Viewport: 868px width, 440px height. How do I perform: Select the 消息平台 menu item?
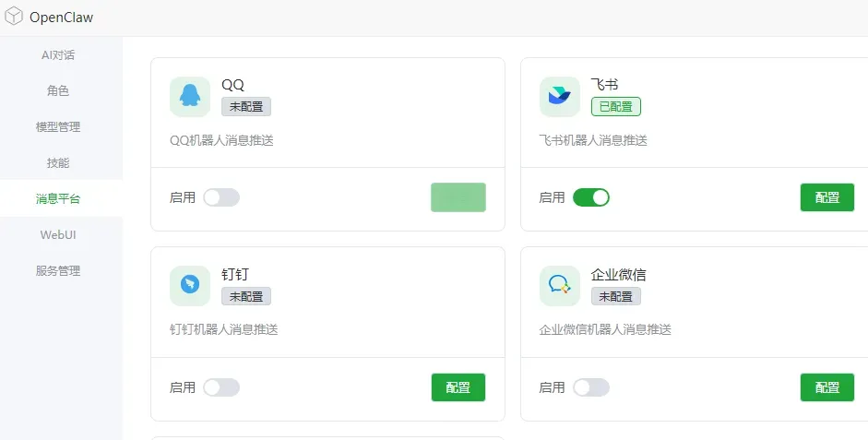pyautogui.click(x=58, y=198)
